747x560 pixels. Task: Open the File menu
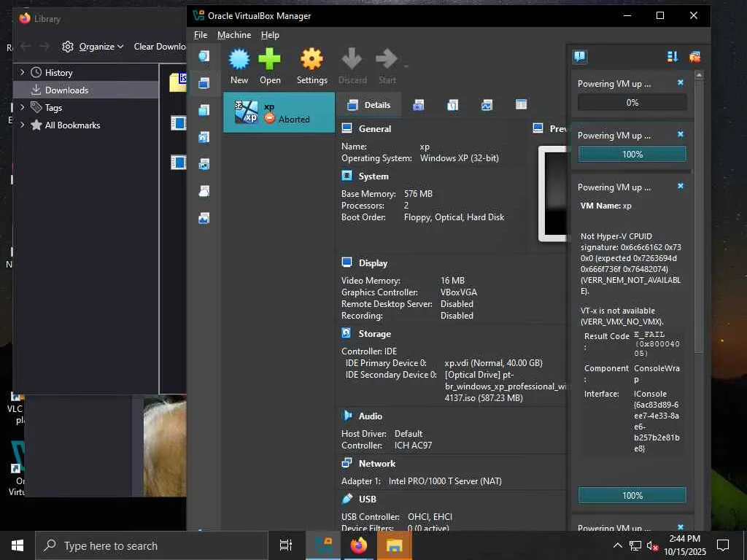pyautogui.click(x=201, y=35)
